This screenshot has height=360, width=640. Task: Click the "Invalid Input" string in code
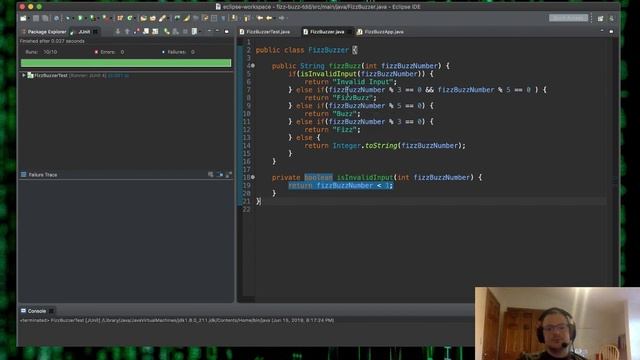click(x=363, y=82)
